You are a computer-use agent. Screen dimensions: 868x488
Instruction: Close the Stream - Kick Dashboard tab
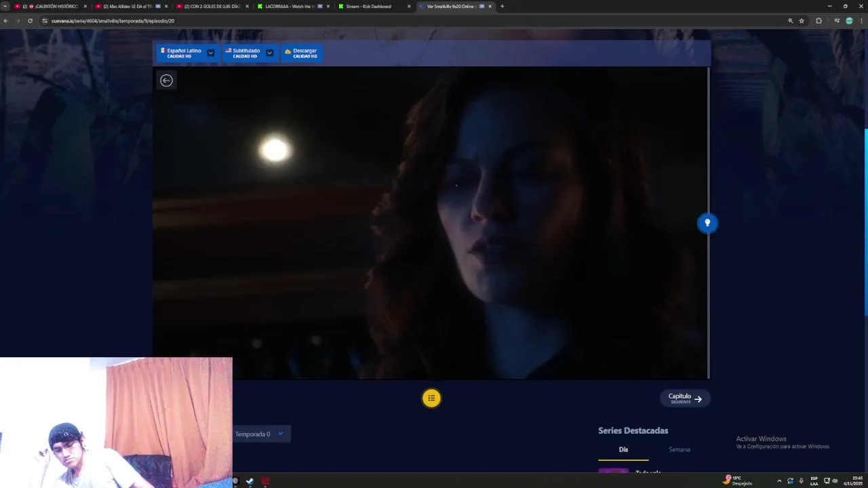[409, 6]
